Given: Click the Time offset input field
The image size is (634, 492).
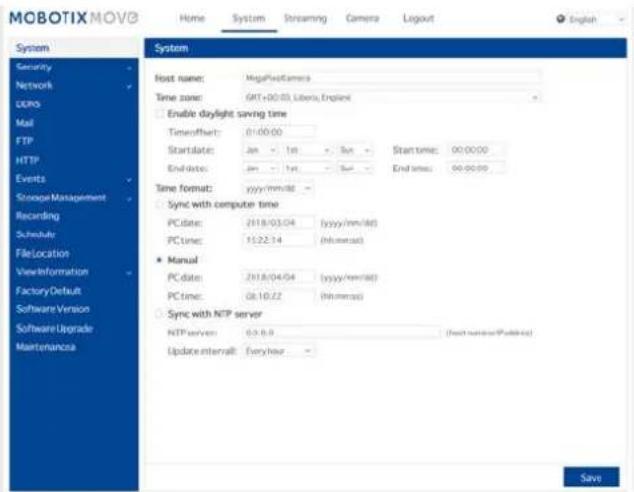Looking at the screenshot, I should pos(279,132).
